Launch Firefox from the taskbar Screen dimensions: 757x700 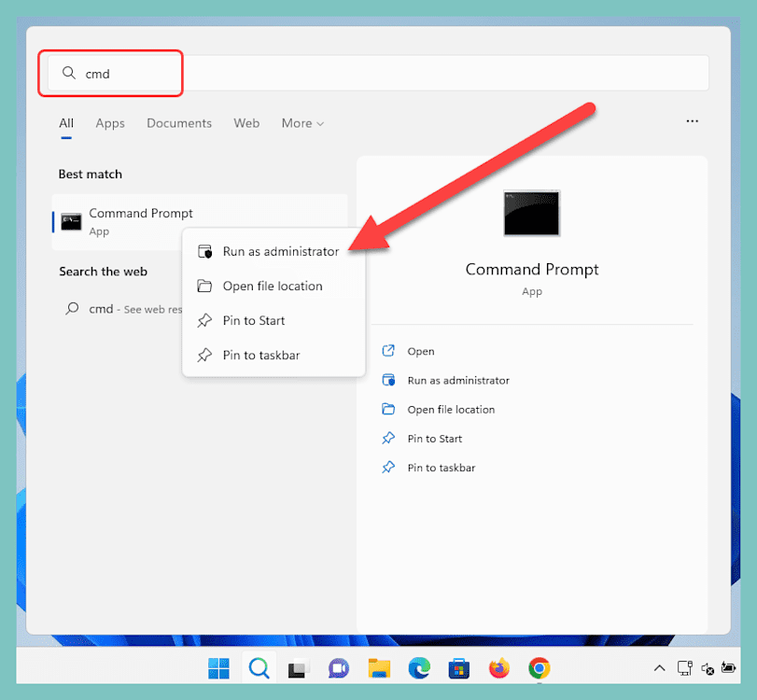point(499,668)
